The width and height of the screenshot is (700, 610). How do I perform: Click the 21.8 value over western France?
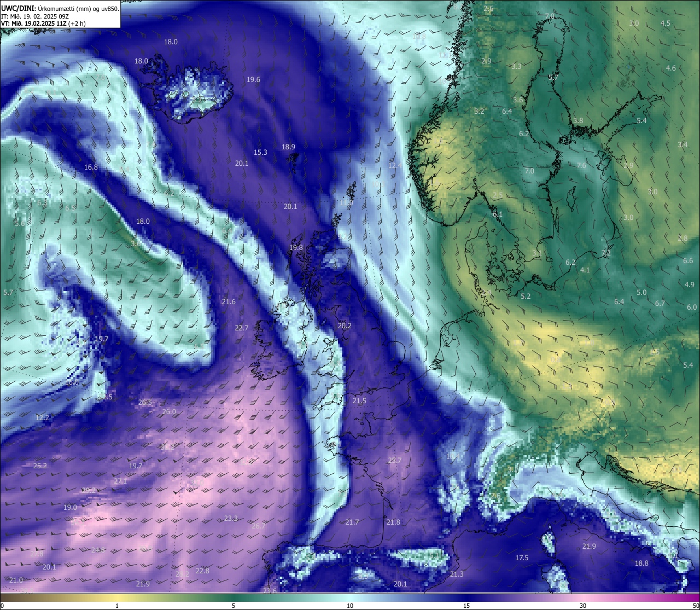pos(393,522)
